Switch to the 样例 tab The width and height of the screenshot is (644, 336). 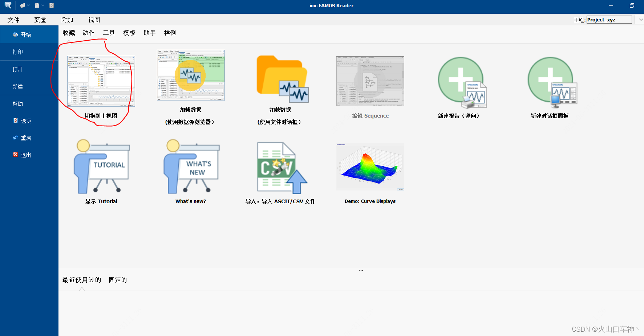170,33
